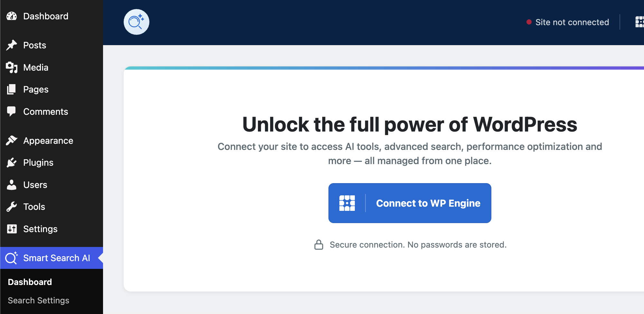
Task: Click the Posts pushpin icon
Action: pos(12,45)
